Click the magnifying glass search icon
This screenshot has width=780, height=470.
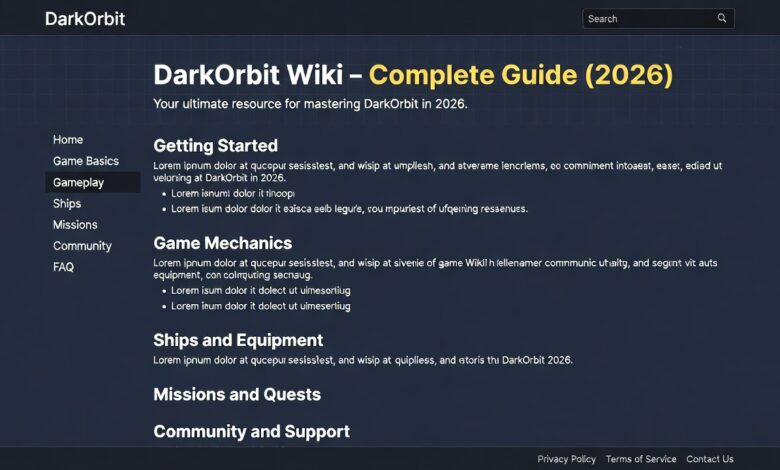(x=722, y=18)
